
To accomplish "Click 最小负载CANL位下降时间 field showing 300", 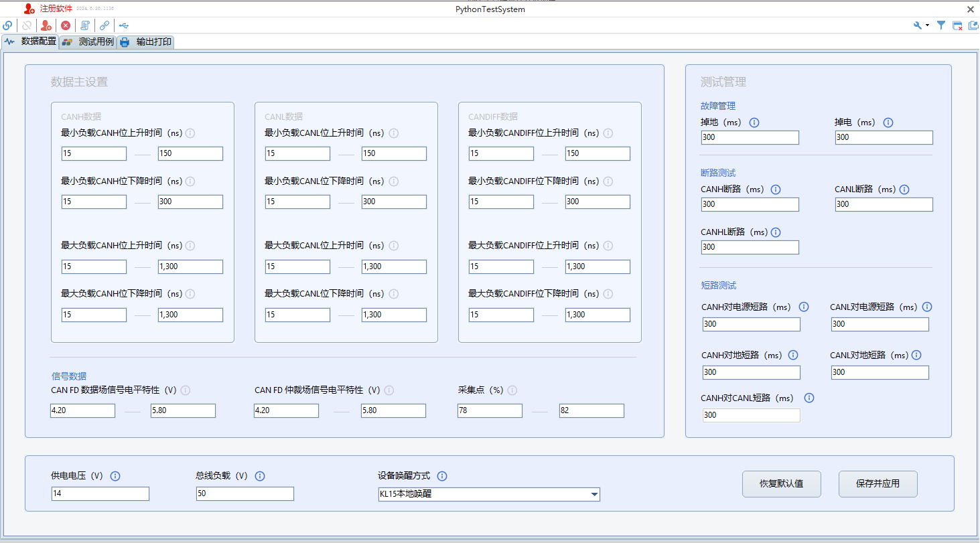I will pyautogui.click(x=394, y=202).
